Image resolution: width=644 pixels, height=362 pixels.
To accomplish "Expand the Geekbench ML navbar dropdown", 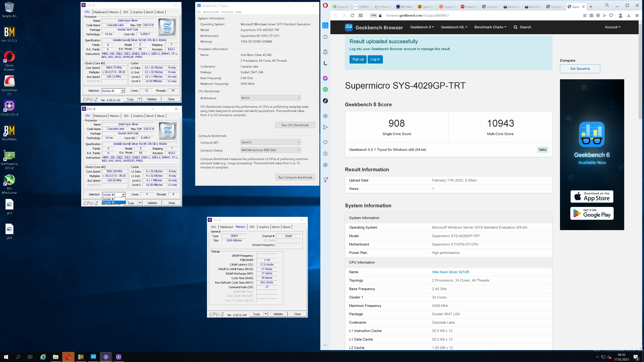I will coord(454,27).
